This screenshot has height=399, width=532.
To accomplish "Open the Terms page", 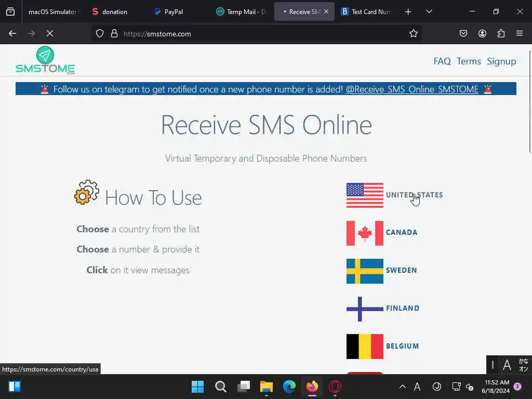I will [x=469, y=61].
